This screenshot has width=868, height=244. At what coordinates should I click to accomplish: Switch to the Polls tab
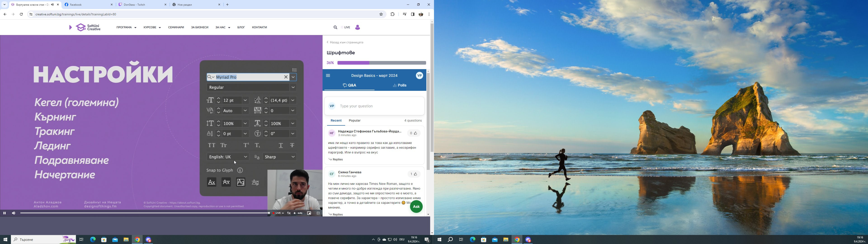[400, 85]
